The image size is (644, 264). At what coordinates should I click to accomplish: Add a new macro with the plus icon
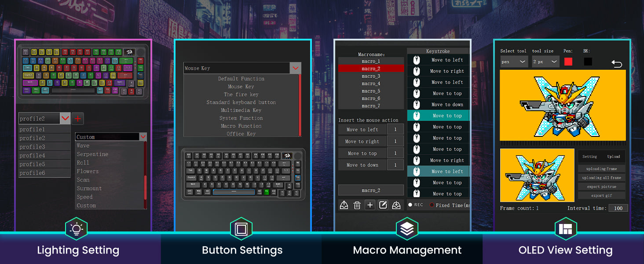click(370, 205)
